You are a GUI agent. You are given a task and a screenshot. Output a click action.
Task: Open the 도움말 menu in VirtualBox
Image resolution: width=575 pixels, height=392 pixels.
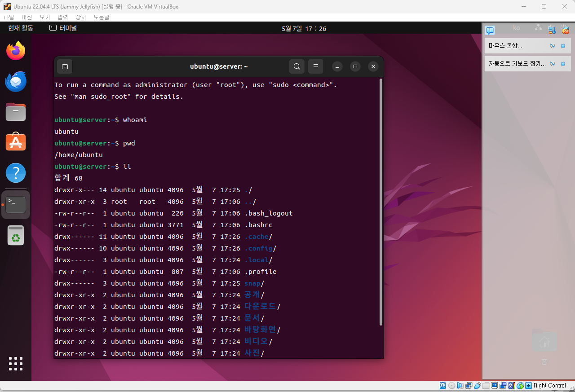point(102,17)
